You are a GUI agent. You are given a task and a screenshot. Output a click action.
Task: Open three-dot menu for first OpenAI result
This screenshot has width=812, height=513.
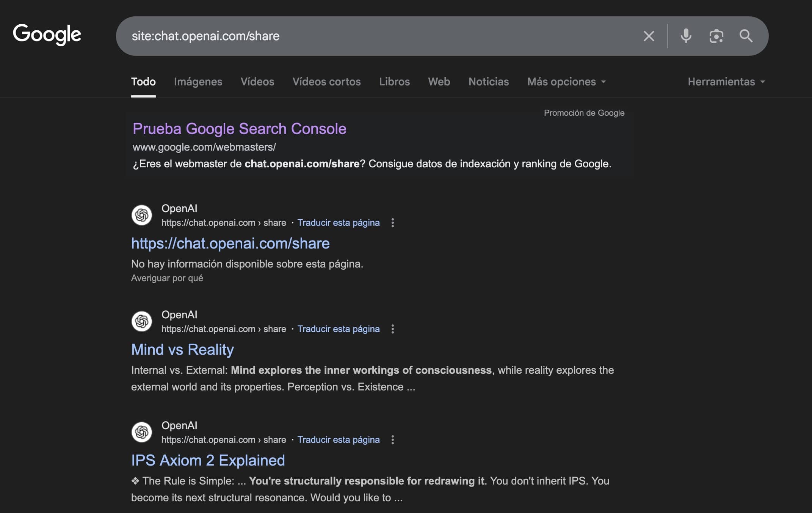[x=393, y=223]
